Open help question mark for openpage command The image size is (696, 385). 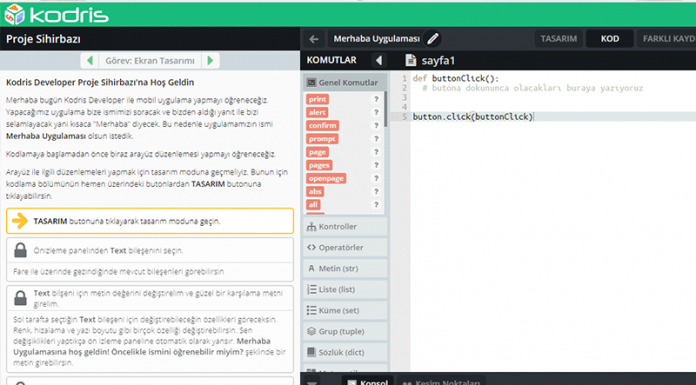coord(376,179)
